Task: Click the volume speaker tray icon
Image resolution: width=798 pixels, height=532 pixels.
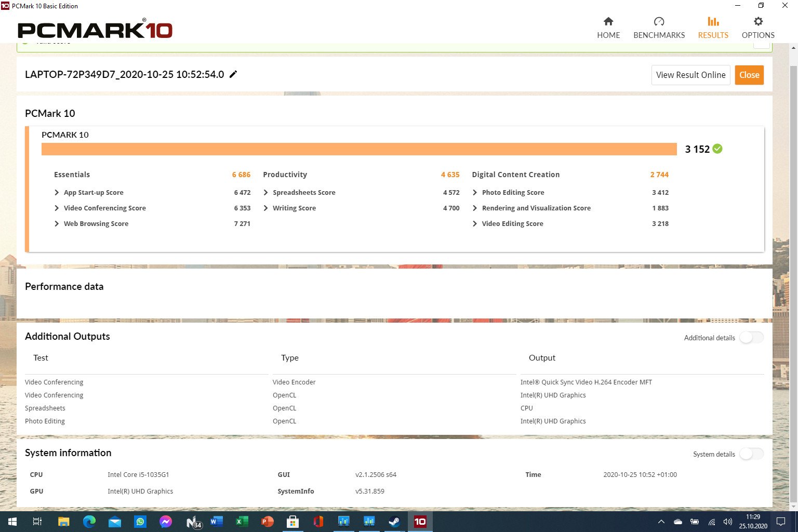Action: pyautogui.click(x=728, y=522)
